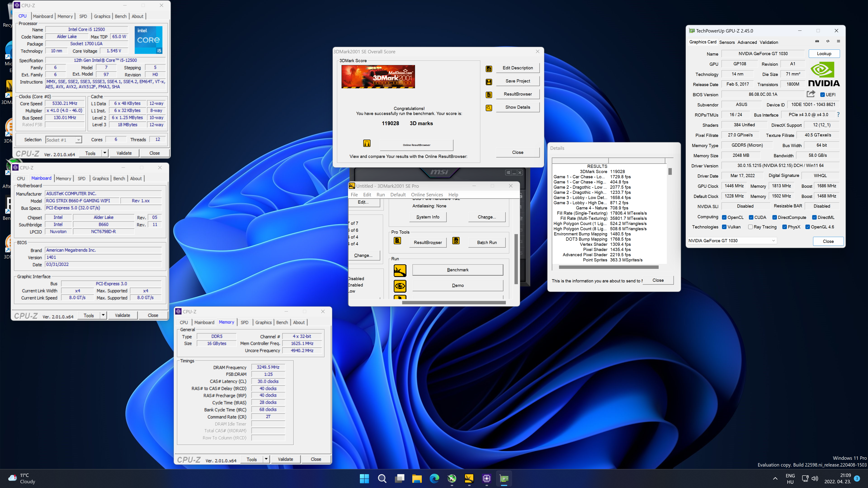Toggle the Ray Tracing checkbox in GPU-Z
Viewport: 868px width, 488px height.
pos(750,227)
